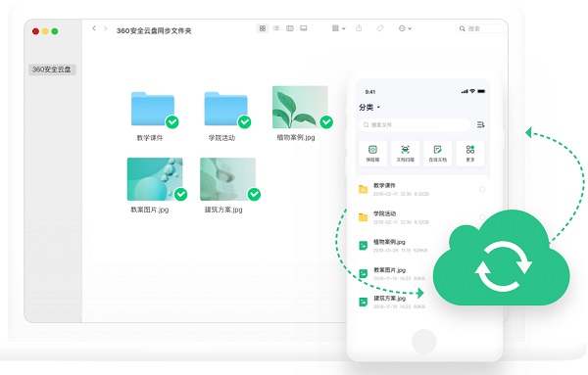The image size is (588, 375).
Task: Open 在线文档 online docs on the phone
Action: point(438,153)
